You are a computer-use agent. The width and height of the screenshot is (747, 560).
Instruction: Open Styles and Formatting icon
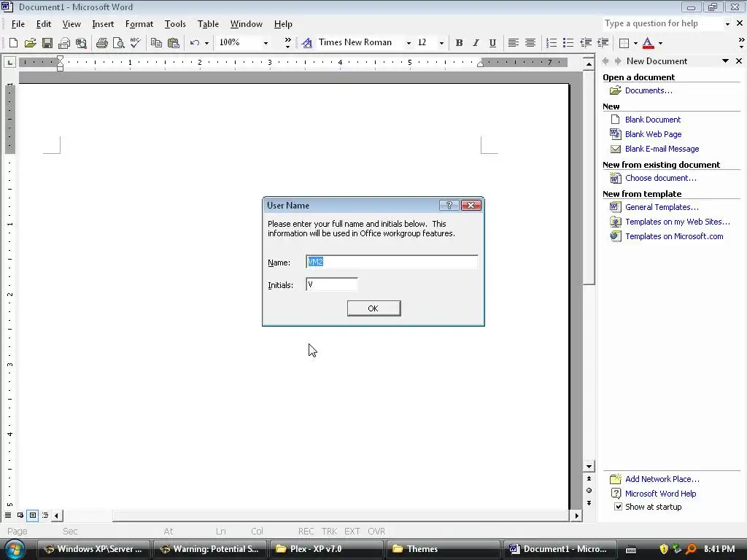point(307,43)
